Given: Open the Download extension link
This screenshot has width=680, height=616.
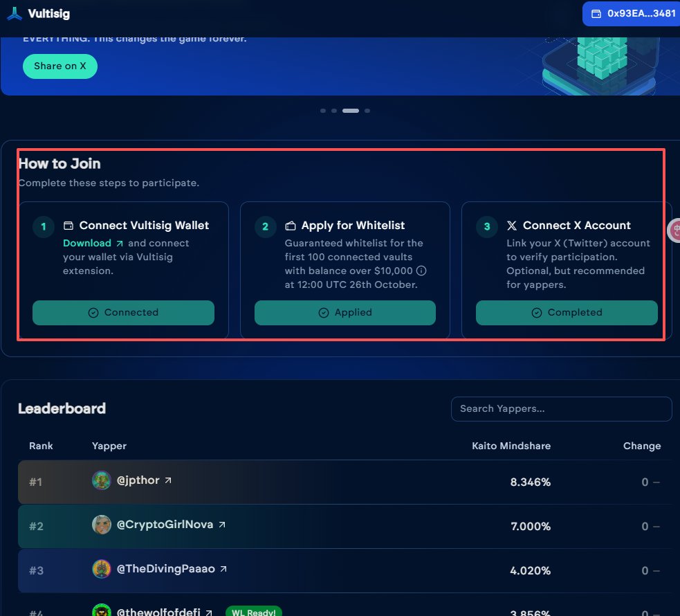Looking at the screenshot, I should click(87, 243).
